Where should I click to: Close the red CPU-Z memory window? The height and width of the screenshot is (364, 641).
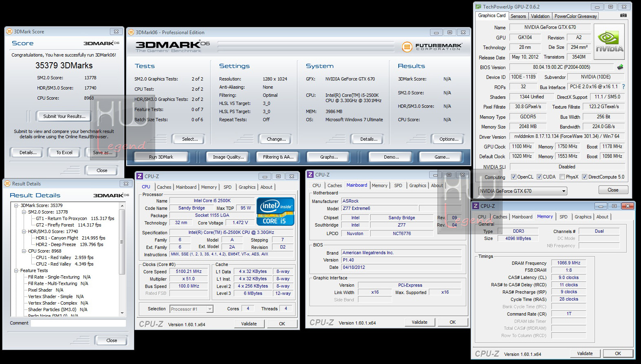[x=628, y=206]
